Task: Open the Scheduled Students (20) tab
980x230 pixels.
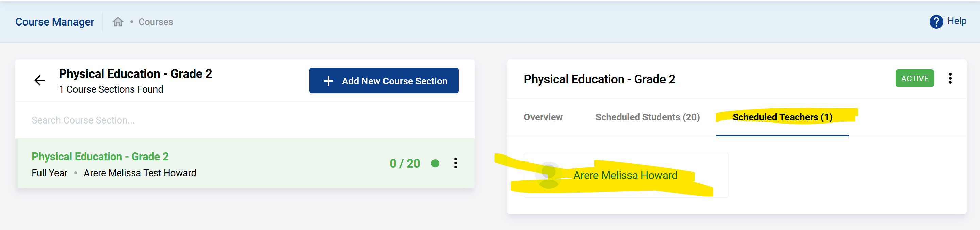Action: [647, 117]
